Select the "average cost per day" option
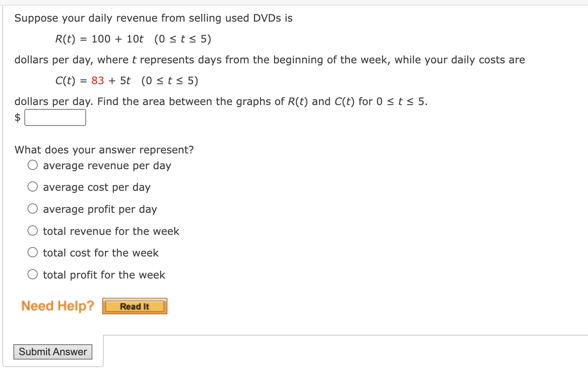Image resolution: width=588 pixels, height=369 pixels. point(33,186)
